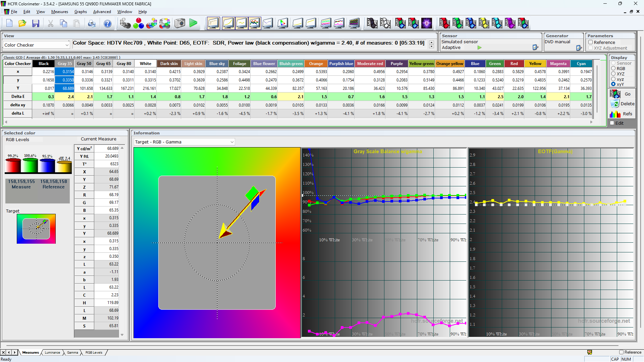Select the primaries measurement tool
Image resolution: width=644 pixels, height=362 pixels.
[x=139, y=23]
